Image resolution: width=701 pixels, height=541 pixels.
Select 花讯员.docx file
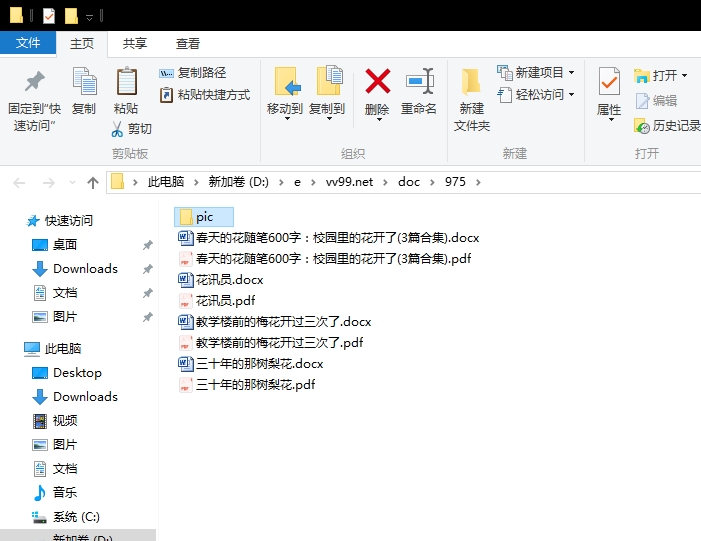point(221,280)
